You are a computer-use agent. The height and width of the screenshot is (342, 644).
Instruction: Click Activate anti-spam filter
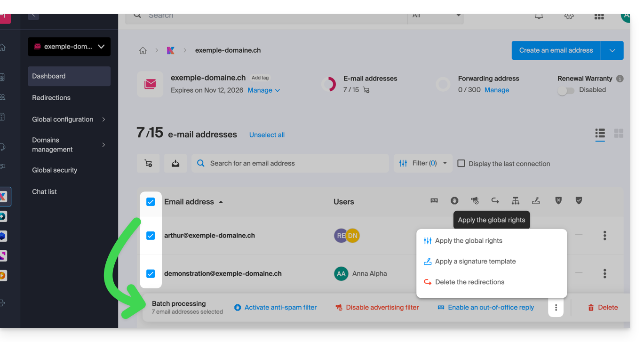(x=275, y=308)
